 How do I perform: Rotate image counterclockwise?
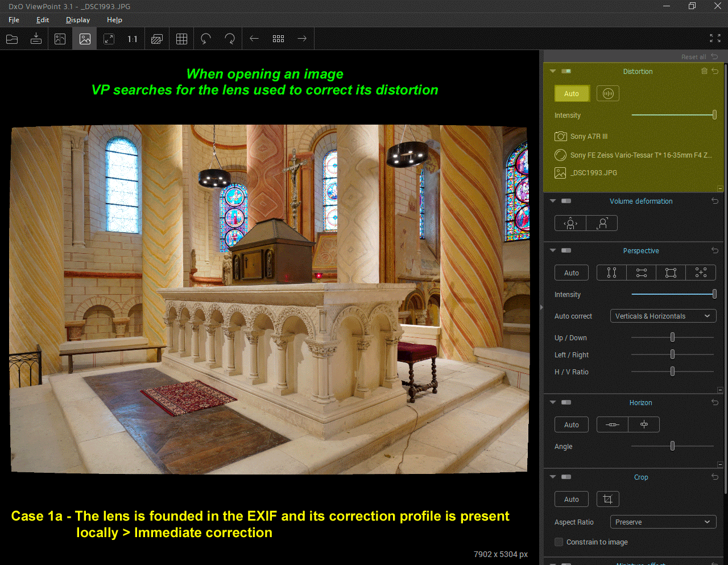coord(206,39)
